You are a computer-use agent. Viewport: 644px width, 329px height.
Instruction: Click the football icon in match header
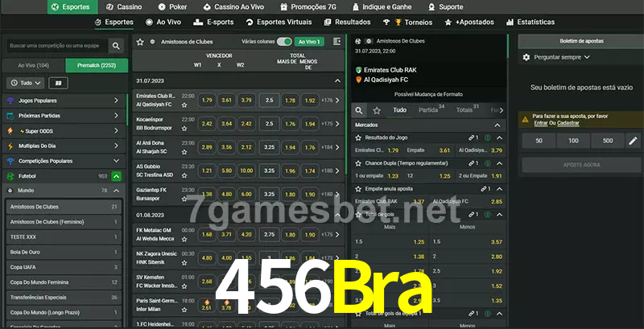[x=358, y=42]
